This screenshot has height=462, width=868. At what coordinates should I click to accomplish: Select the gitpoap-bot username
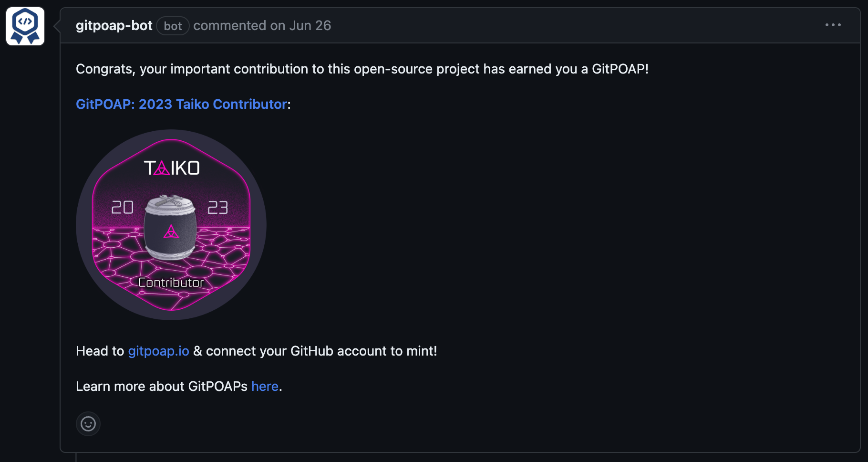click(x=114, y=26)
